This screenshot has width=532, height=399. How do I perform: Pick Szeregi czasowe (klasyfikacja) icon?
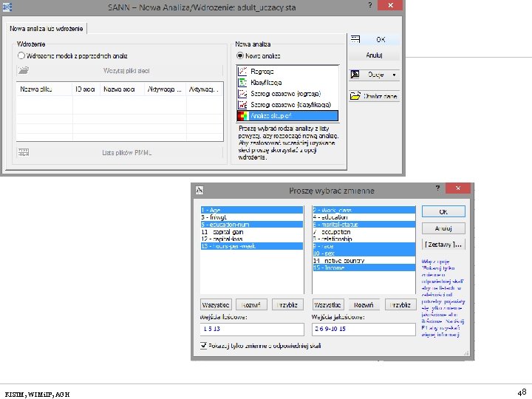(242, 104)
